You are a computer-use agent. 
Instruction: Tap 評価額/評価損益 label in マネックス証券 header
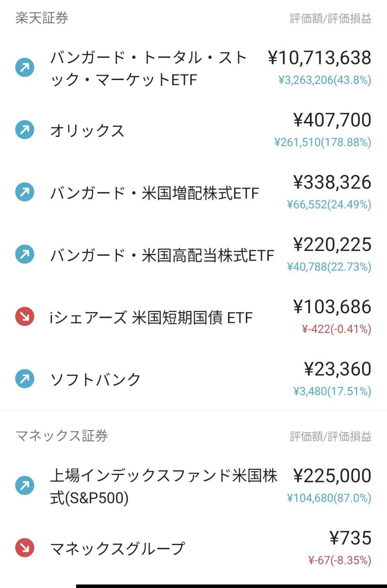tap(331, 437)
